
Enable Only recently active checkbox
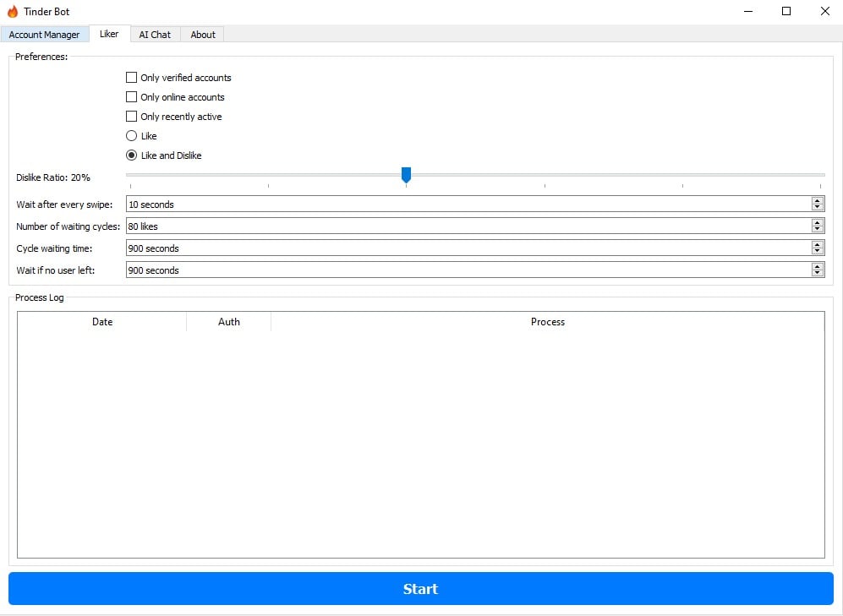(131, 116)
